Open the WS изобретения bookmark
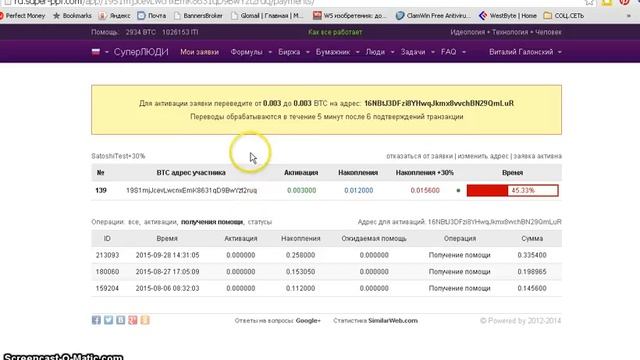This screenshot has width=640, height=360. (350, 16)
